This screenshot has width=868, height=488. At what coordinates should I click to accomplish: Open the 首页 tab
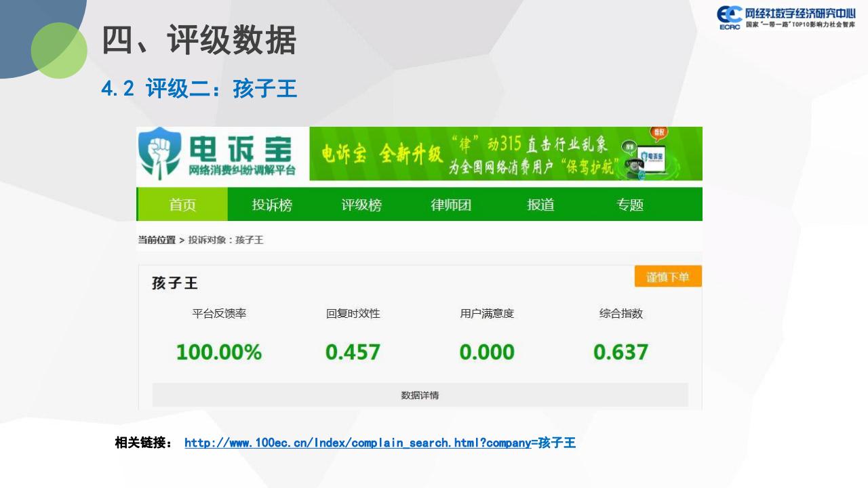pos(182,205)
